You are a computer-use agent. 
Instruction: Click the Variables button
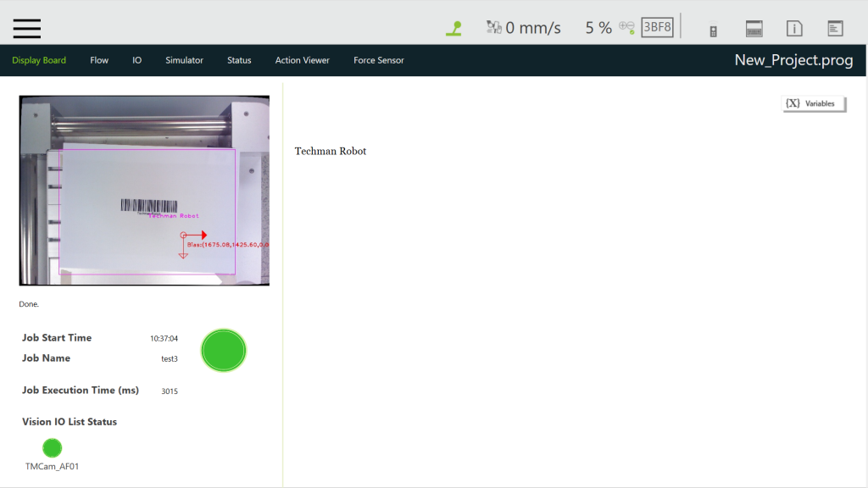[x=814, y=103]
